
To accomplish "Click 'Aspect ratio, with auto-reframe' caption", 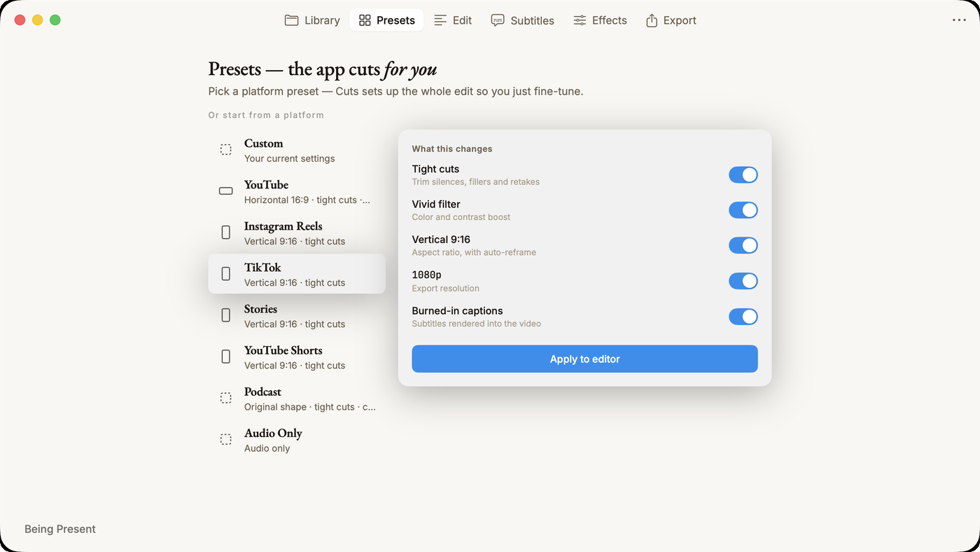I will click(x=474, y=252).
